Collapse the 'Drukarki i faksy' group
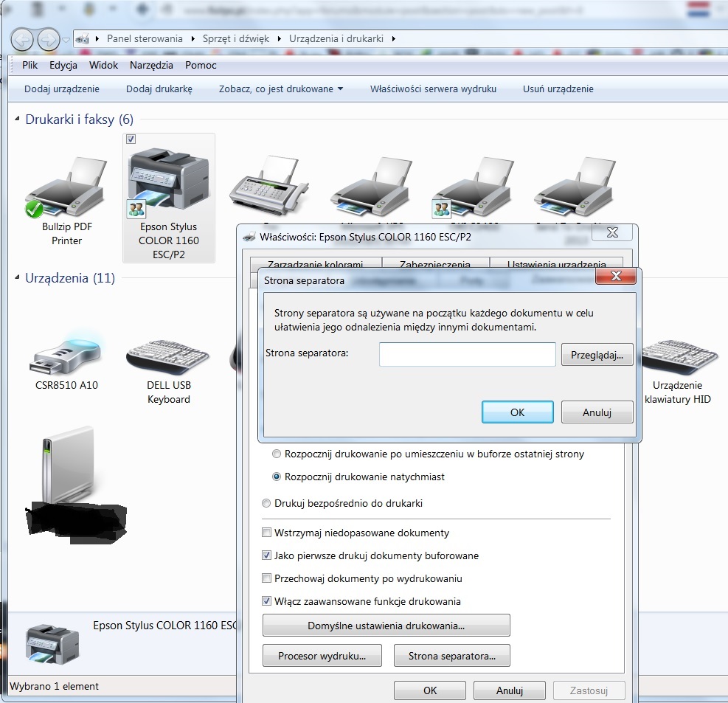Image resolution: width=728 pixels, height=703 pixels. [17, 119]
